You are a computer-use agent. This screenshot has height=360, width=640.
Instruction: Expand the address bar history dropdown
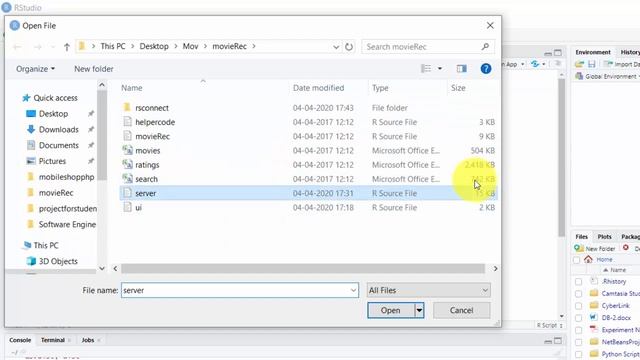336,47
